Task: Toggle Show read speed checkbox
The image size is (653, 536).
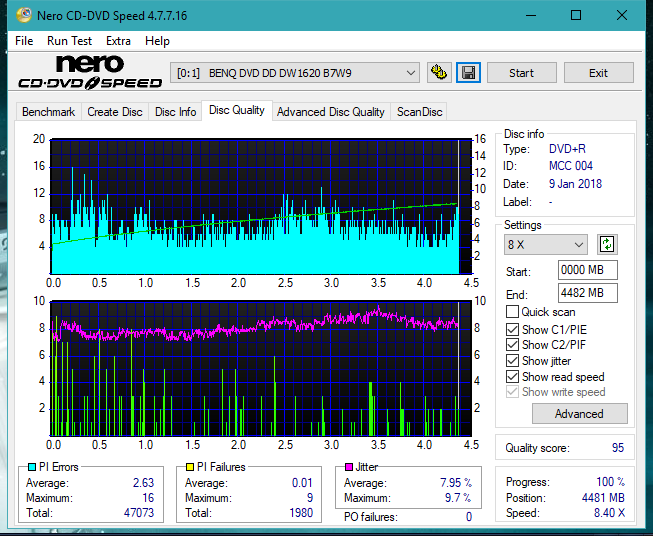Action: (x=512, y=376)
